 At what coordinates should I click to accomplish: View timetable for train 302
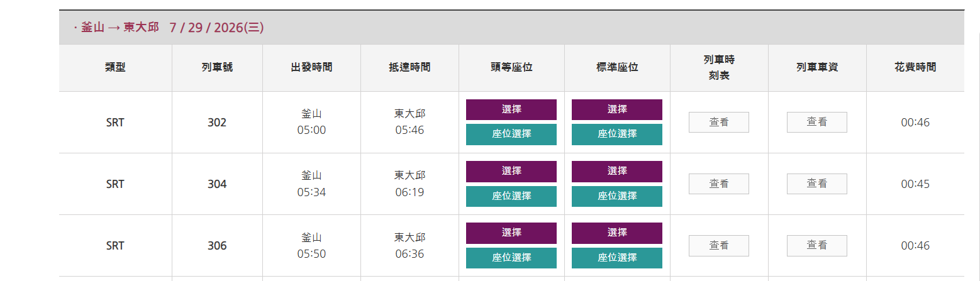coord(718,122)
